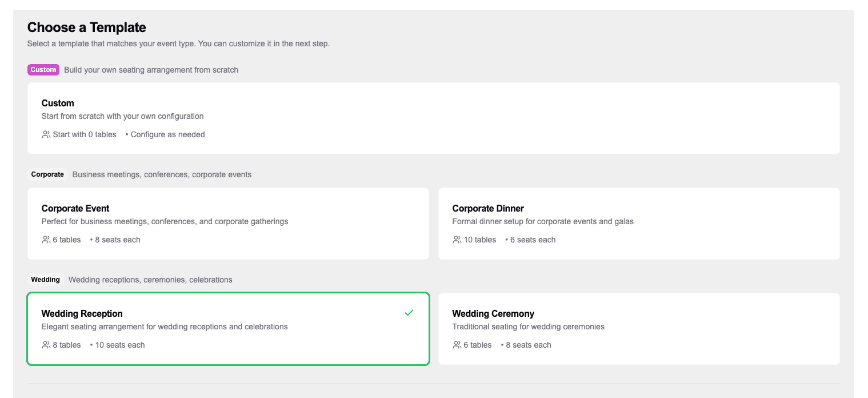Click the Wedding category badge

[x=45, y=280]
